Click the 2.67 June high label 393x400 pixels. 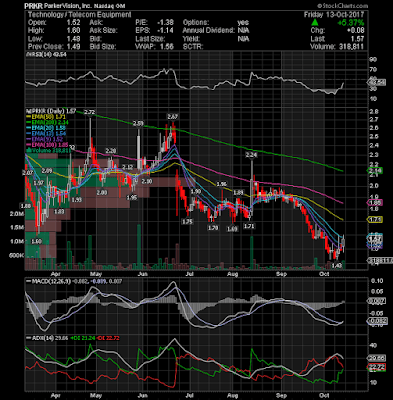(173, 116)
